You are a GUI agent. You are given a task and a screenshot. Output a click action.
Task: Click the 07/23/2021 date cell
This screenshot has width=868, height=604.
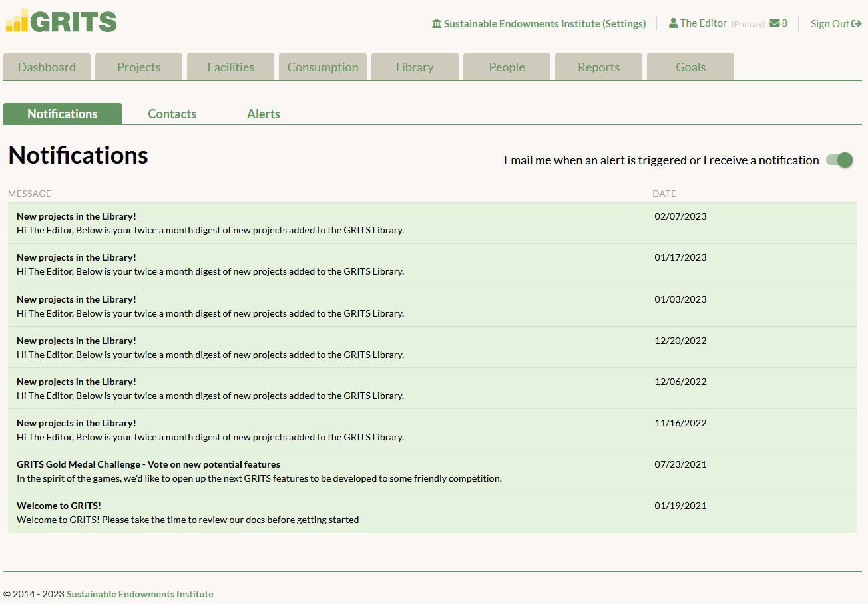pos(680,464)
